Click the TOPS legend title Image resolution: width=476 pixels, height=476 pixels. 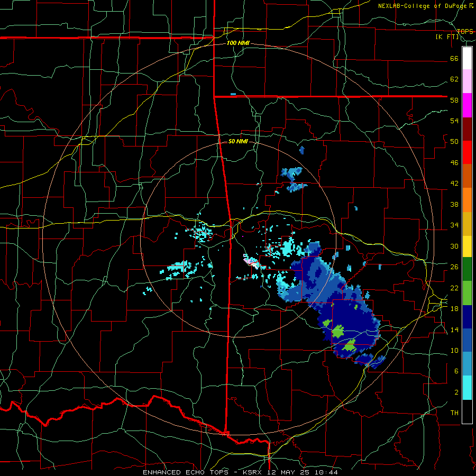pos(465,31)
